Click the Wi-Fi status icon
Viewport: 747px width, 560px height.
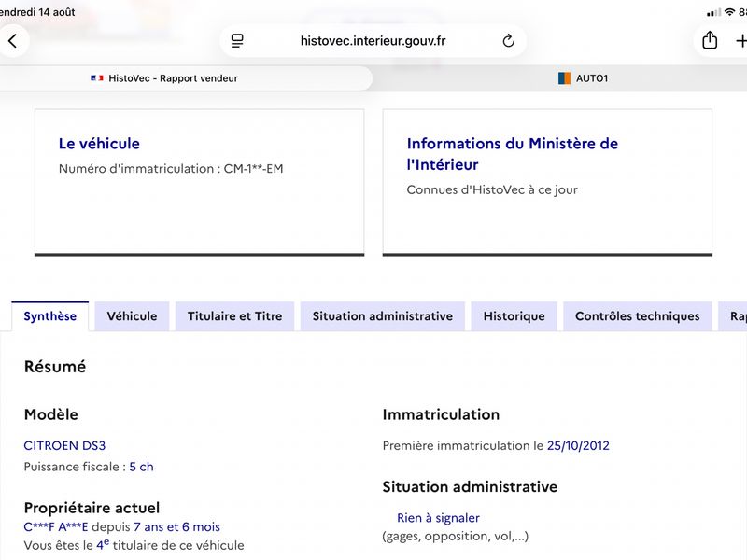point(729,12)
